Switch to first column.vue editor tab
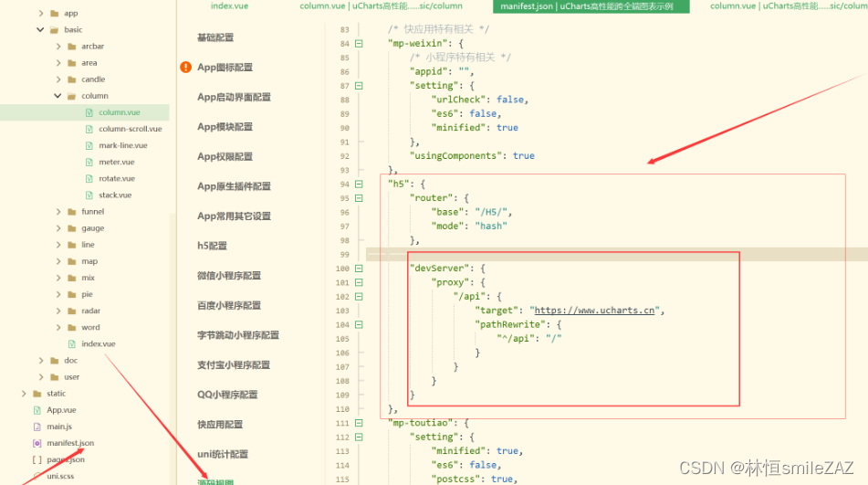 (x=381, y=6)
